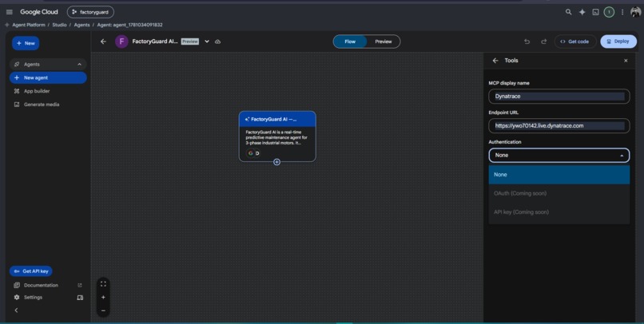Click the Get API key button
The image size is (644, 324).
coord(31,271)
